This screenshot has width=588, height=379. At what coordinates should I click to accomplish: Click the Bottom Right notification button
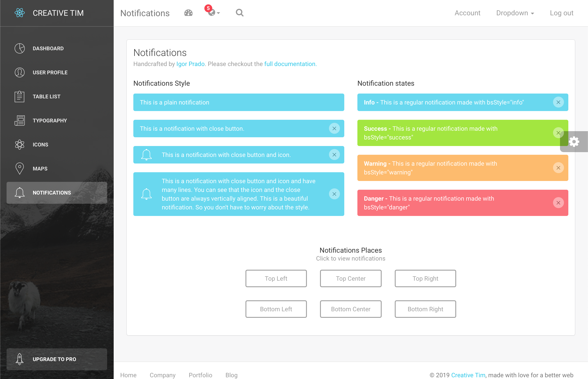(x=425, y=309)
